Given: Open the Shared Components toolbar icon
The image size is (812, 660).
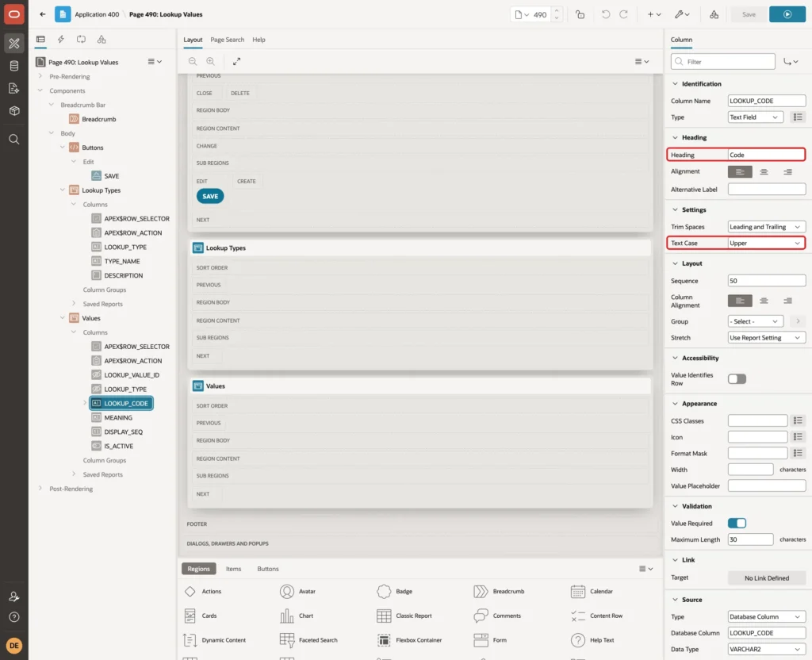Looking at the screenshot, I should [714, 14].
